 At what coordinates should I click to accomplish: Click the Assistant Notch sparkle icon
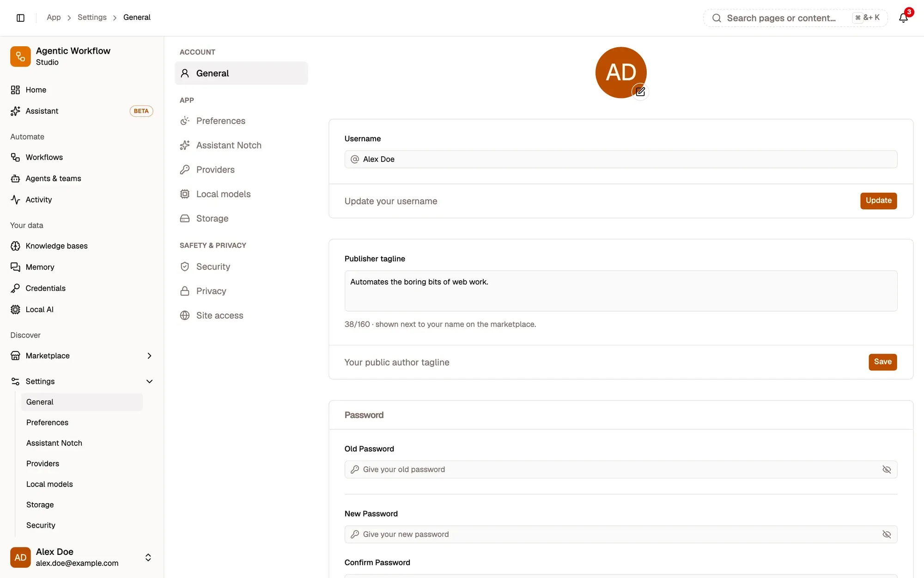[x=185, y=145]
